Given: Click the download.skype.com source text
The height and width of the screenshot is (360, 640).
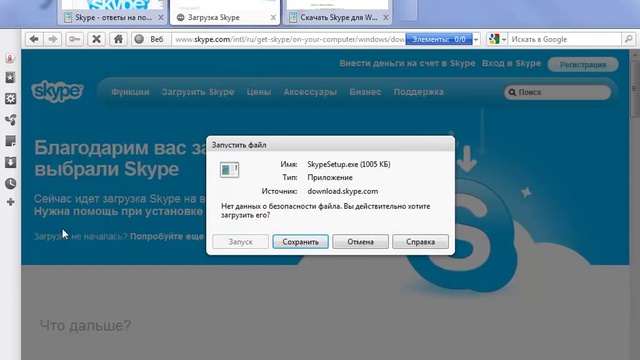Looking at the screenshot, I should (342, 191).
